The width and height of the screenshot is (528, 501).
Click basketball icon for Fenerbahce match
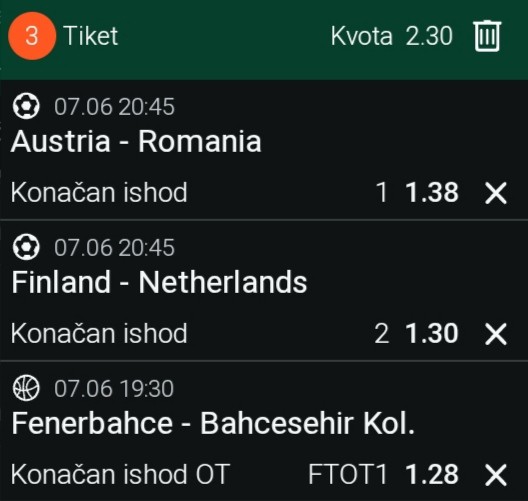coord(26,388)
